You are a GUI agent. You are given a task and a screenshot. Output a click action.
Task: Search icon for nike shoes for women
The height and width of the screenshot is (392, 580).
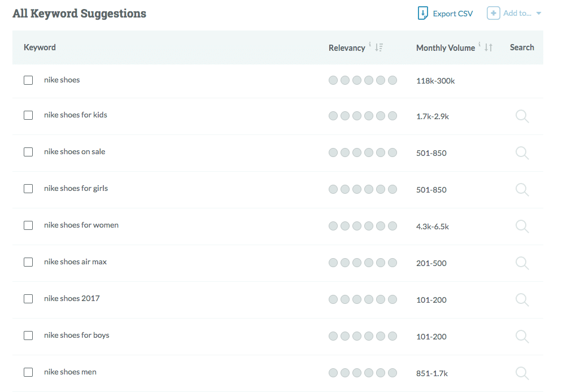pyautogui.click(x=522, y=226)
